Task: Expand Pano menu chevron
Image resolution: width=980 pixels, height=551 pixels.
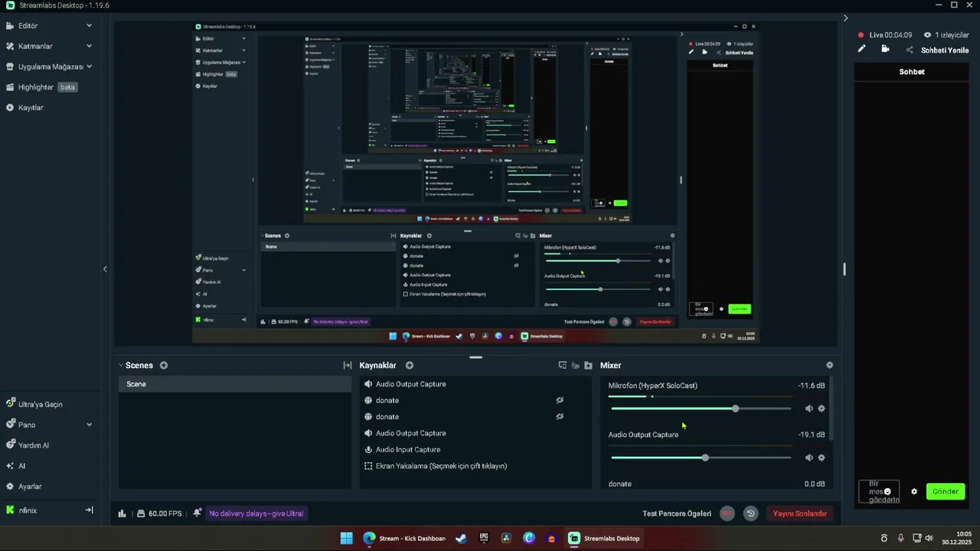Action: (89, 425)
